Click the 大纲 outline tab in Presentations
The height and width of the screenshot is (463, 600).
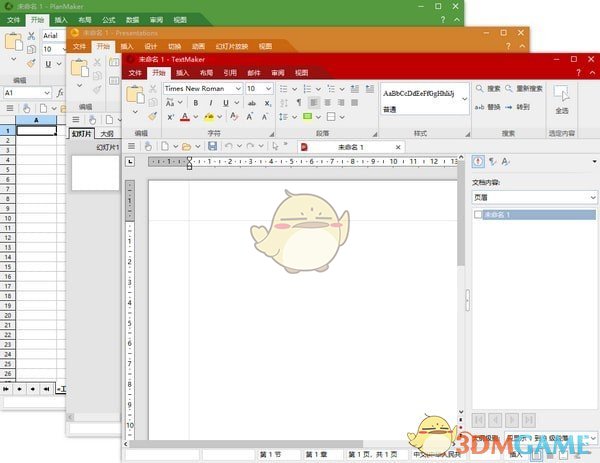107,134
